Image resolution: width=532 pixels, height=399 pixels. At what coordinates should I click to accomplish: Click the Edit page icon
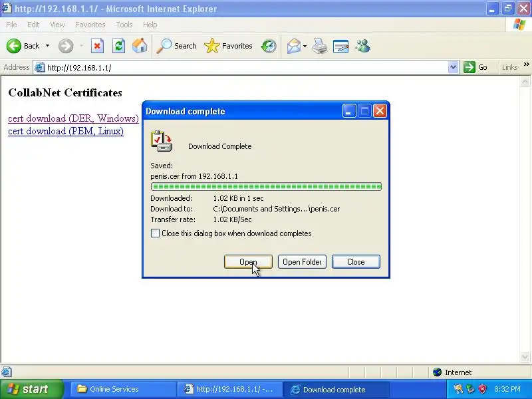pos(341,46)
